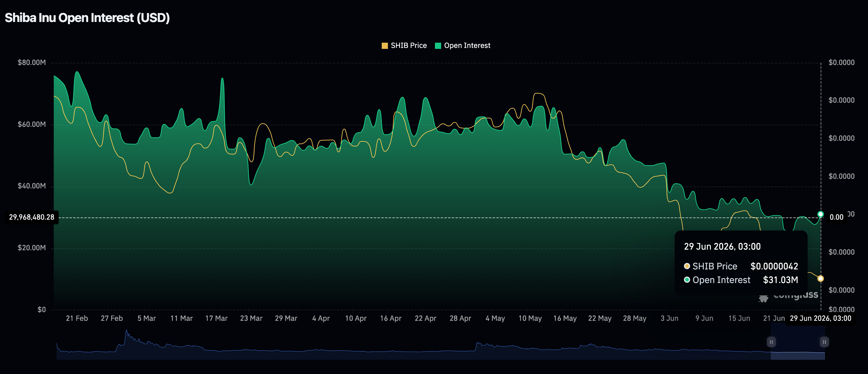Click the '27 Feb' date on the x-axis

[x=112, y=318]
